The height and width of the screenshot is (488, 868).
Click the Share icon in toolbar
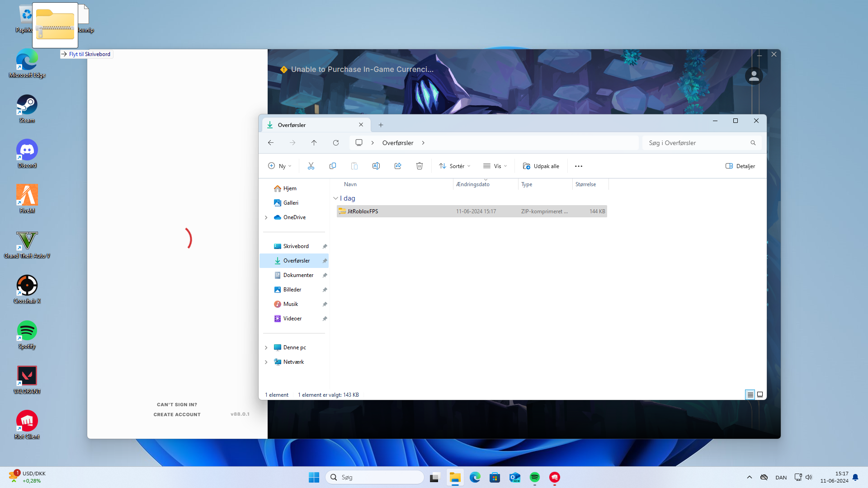click(398, 166)
